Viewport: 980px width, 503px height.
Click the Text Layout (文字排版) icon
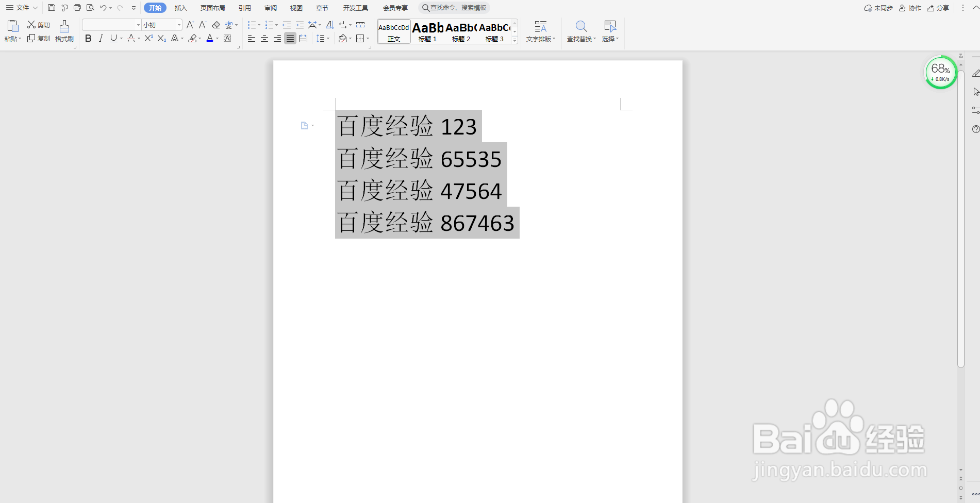click(540, 26)
